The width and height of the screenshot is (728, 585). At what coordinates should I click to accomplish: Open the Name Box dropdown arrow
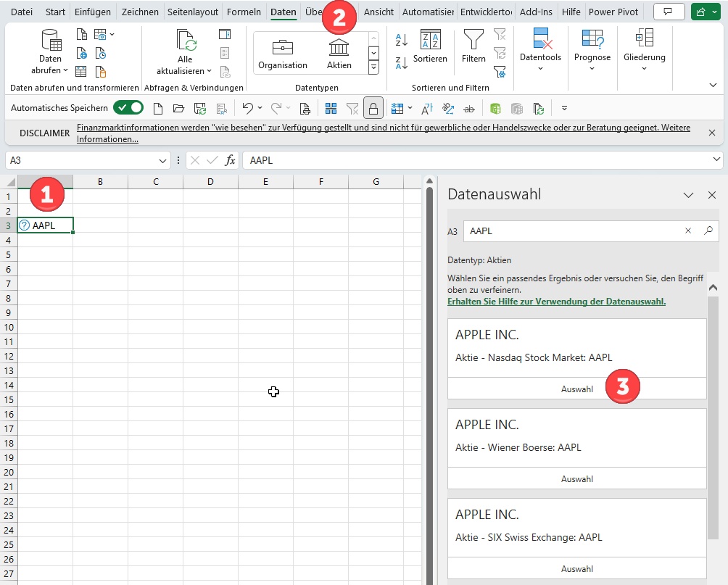[x=162, y=161]
